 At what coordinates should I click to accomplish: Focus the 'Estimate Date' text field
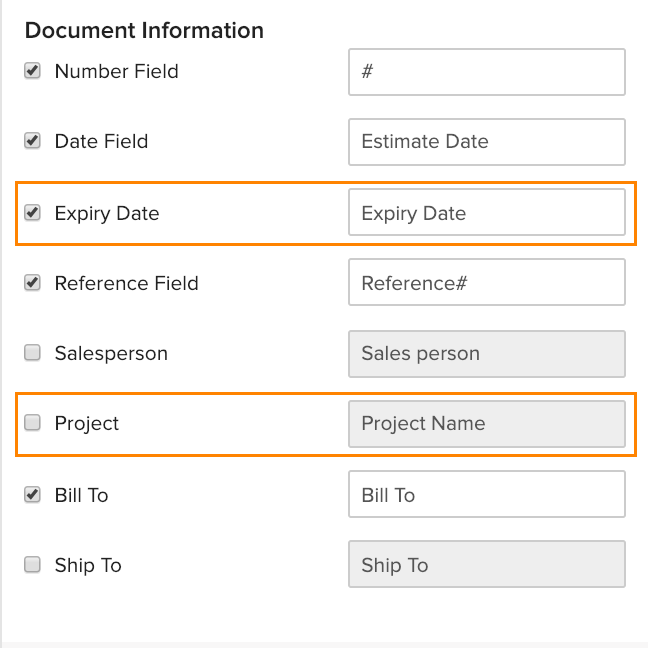(x=486, y=142)
